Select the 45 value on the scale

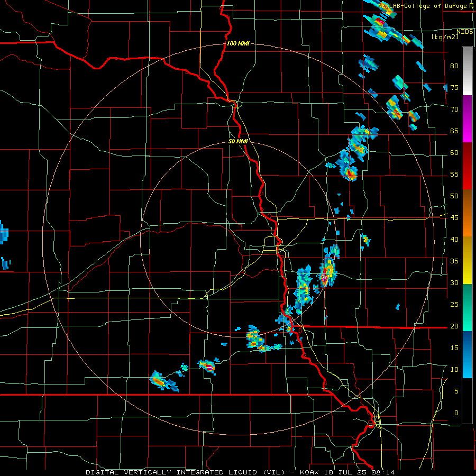click(x=454, y=218)
